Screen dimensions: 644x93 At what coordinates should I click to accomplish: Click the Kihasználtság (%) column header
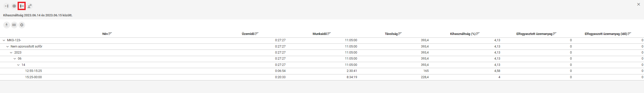pos(463,34)
